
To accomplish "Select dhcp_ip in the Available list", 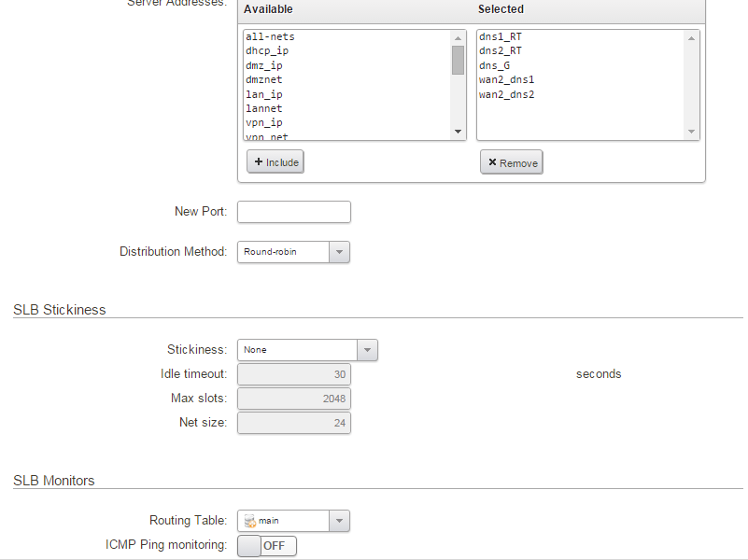I will 266,51.
